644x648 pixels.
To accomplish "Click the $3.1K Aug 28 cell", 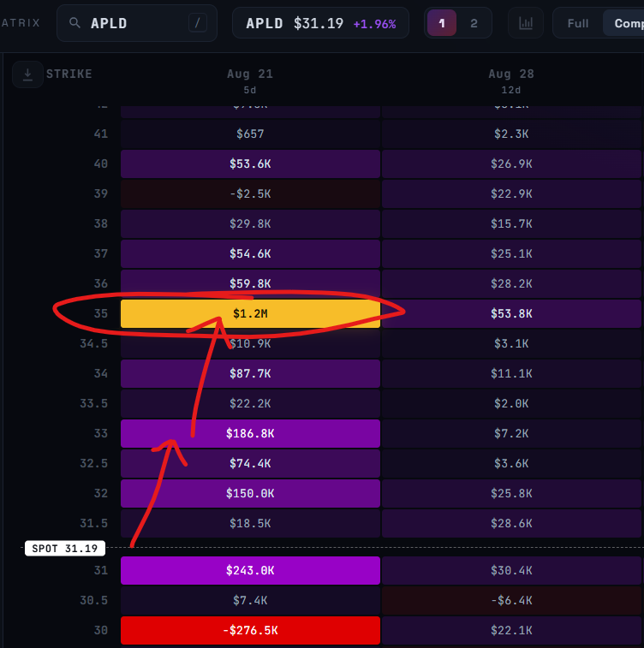I will [511, 343].
